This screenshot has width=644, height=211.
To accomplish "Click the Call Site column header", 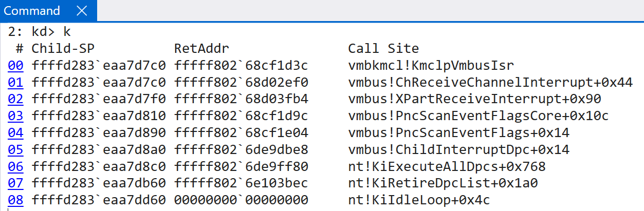I will click(x=383, y=49).
